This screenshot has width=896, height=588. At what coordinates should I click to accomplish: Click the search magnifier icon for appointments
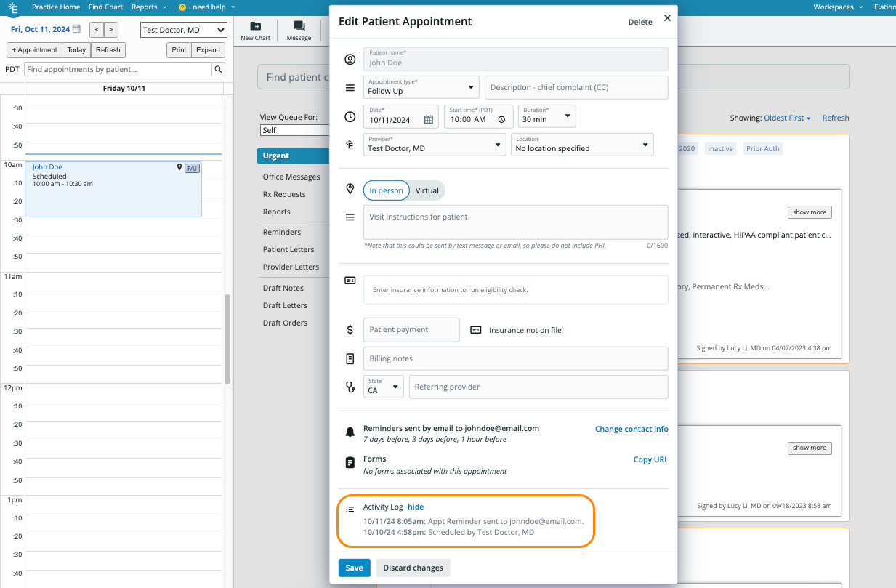pos(218,69)
